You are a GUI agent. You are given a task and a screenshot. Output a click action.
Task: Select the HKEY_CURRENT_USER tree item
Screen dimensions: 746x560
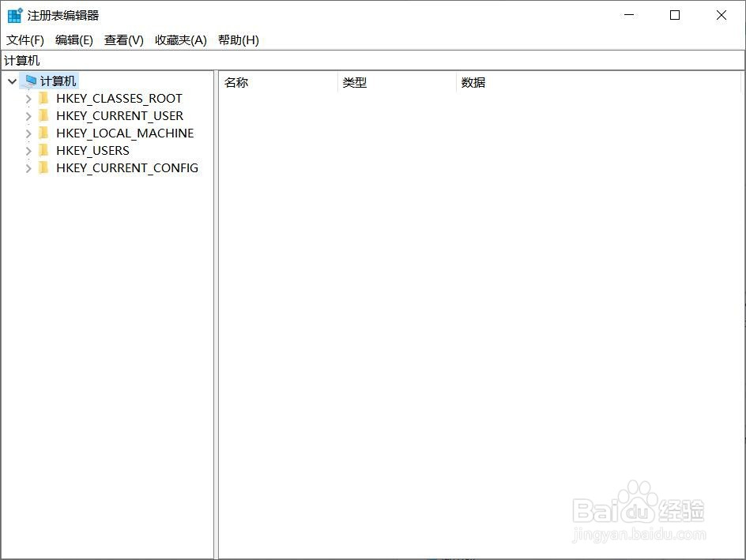coord(119,115)
